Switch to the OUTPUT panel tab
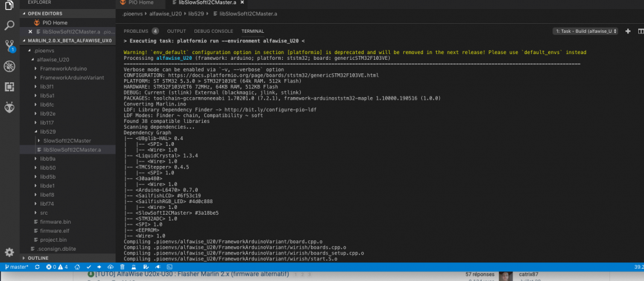The width and height of the screenshot is (644, 281). tap(176, 31)
